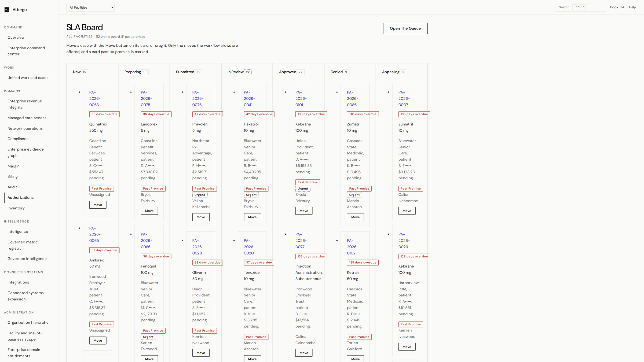644x362 pixels.
Task: Select Network operations
Action: (25, 128)
